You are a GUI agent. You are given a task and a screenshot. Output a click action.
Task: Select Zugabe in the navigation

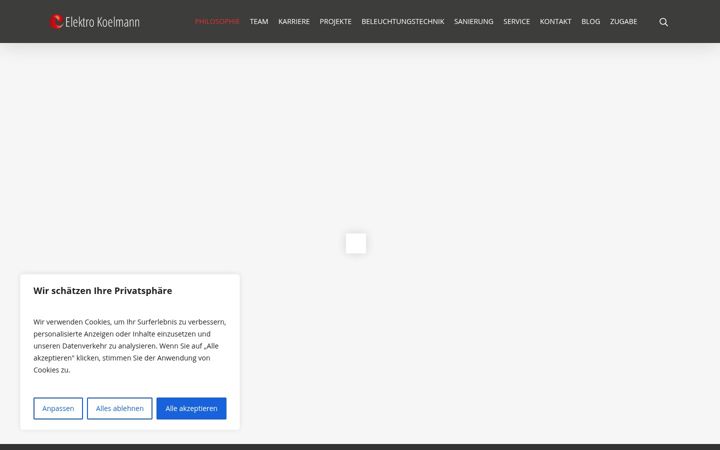(624, 22)
